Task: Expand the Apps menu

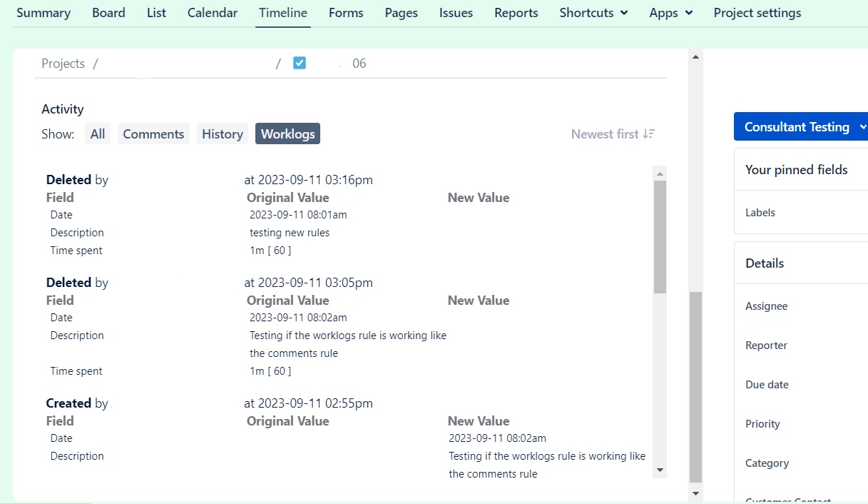Action: click(x=670, y=12)
